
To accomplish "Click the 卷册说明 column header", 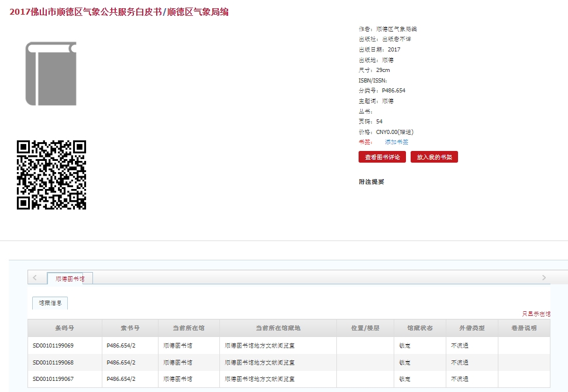I will [524, 328].
